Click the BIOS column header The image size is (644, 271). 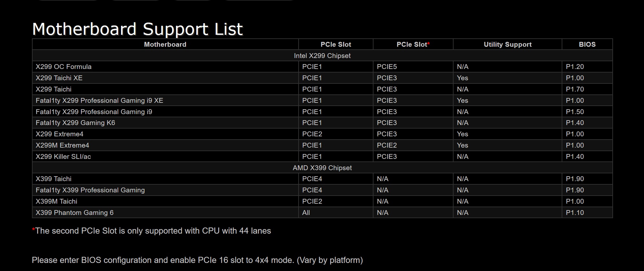[x=587, y=44]
